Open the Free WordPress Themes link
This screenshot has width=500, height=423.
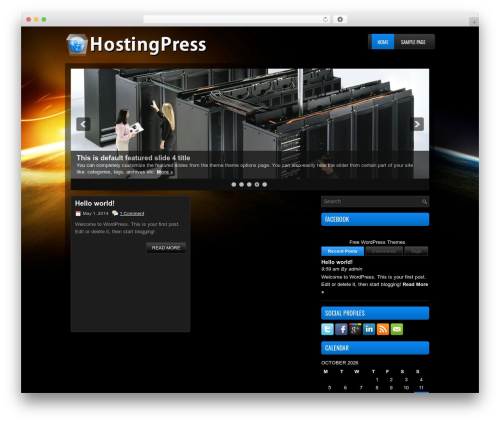click(377, 242)
